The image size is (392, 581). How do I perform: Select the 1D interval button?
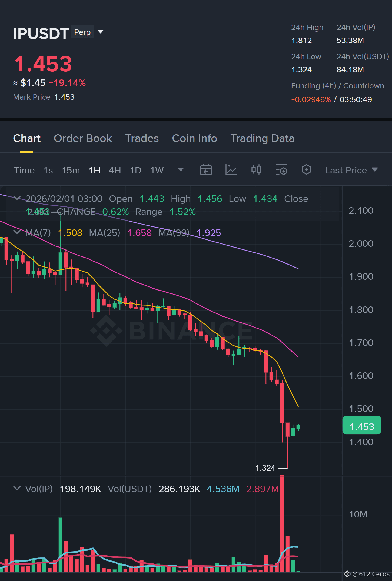click(136, 171)
